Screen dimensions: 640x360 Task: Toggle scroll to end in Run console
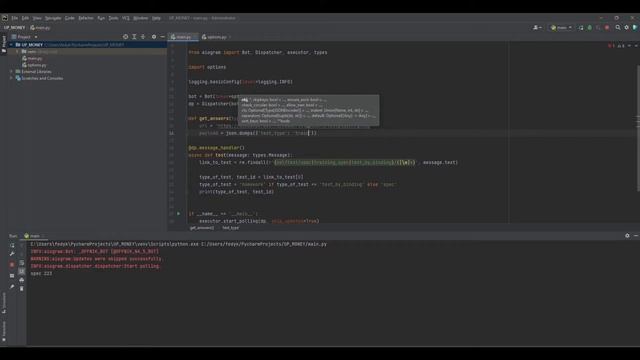[22, 271]
